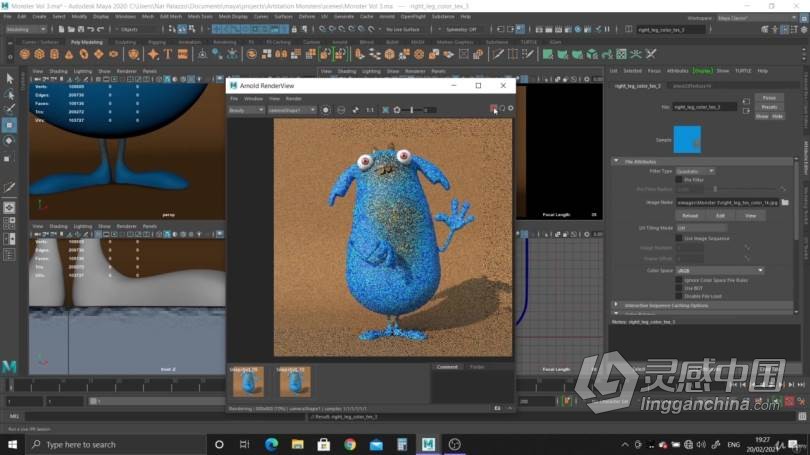Viewport: 810px width, 455px height.
Task: Open the Color Space dropdown
Action: (x=720, y=271)
